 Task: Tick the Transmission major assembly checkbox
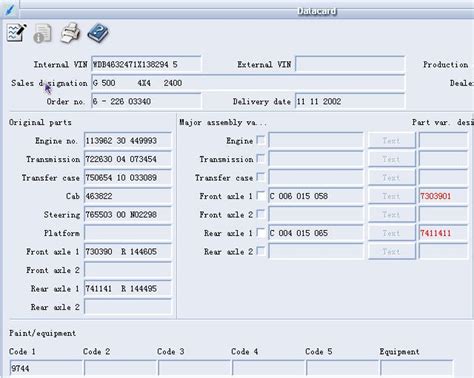pyautogui.click(x=261, y=159)
